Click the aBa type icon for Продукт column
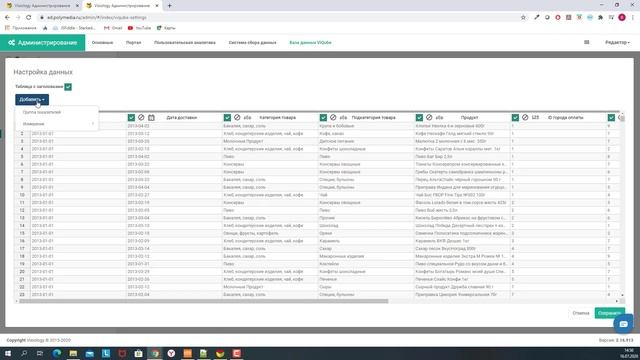The image size is (640, 360). [439, 118]
